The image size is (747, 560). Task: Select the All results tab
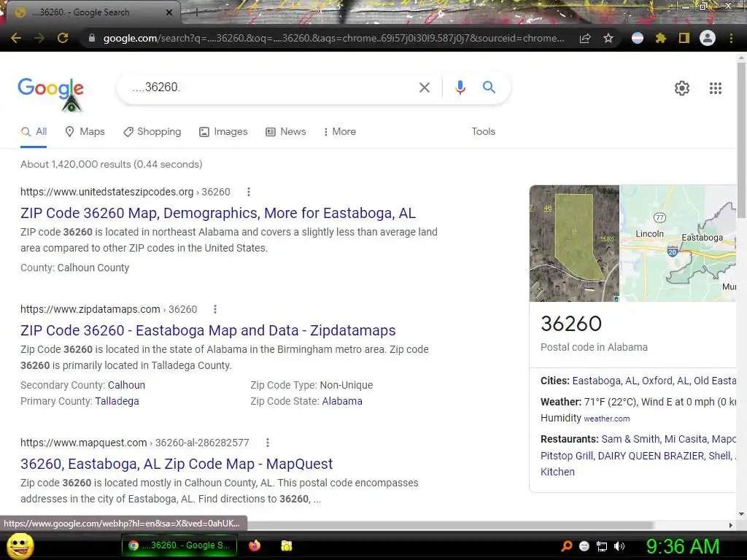34,132
